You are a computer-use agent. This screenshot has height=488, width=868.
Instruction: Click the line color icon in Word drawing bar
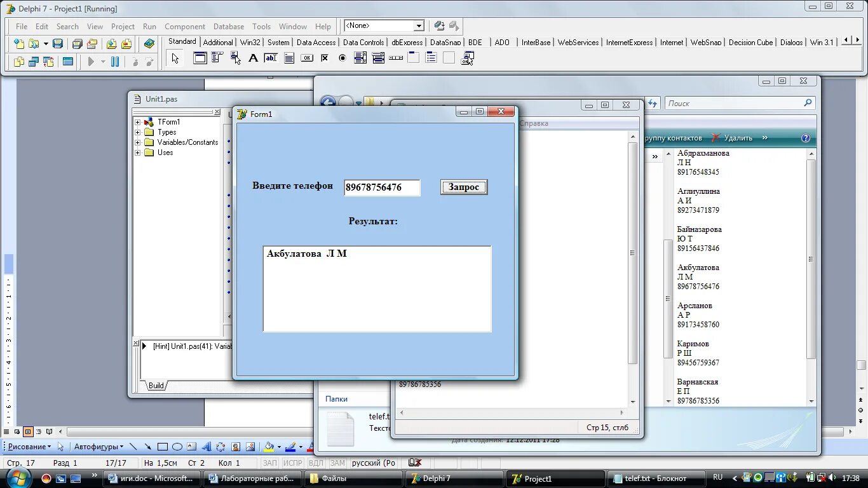[290, 447]
